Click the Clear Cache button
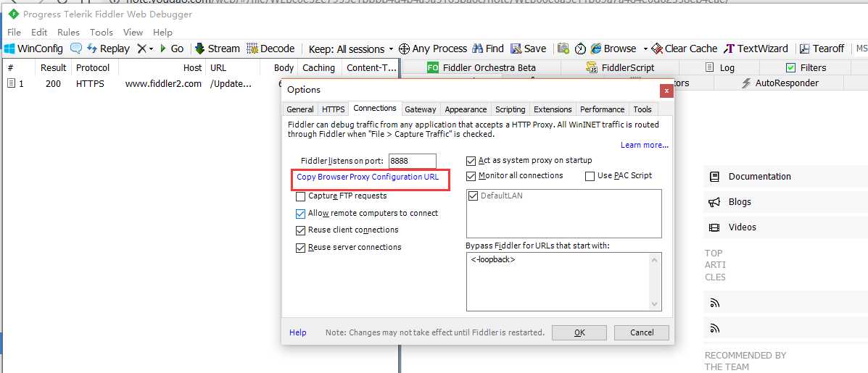868x373 pixels. (x=685, y=49)
